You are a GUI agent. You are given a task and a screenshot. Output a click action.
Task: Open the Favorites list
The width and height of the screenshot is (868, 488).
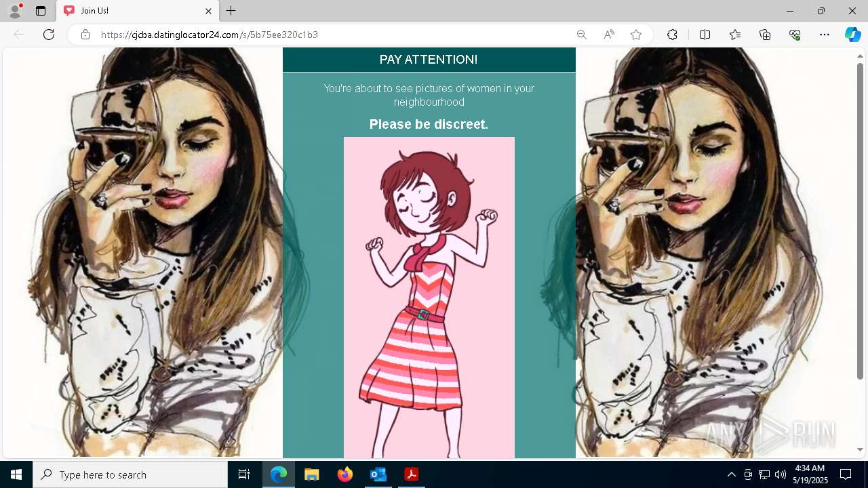(735, 35)
